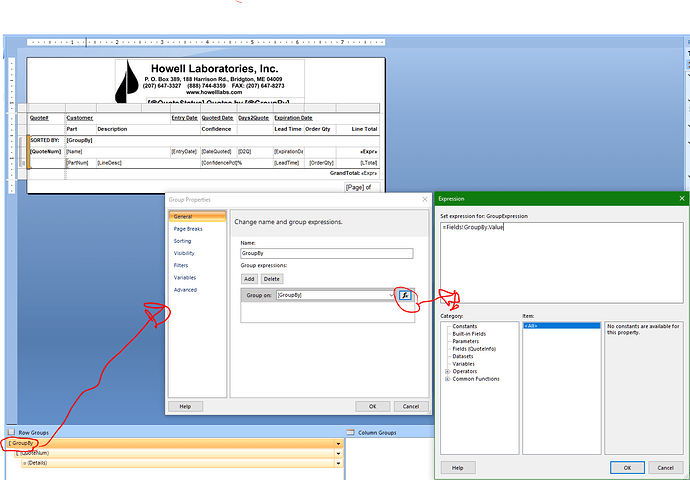Click the [LTotal] report cell
The image size is (690, 480).
point(358,163)
